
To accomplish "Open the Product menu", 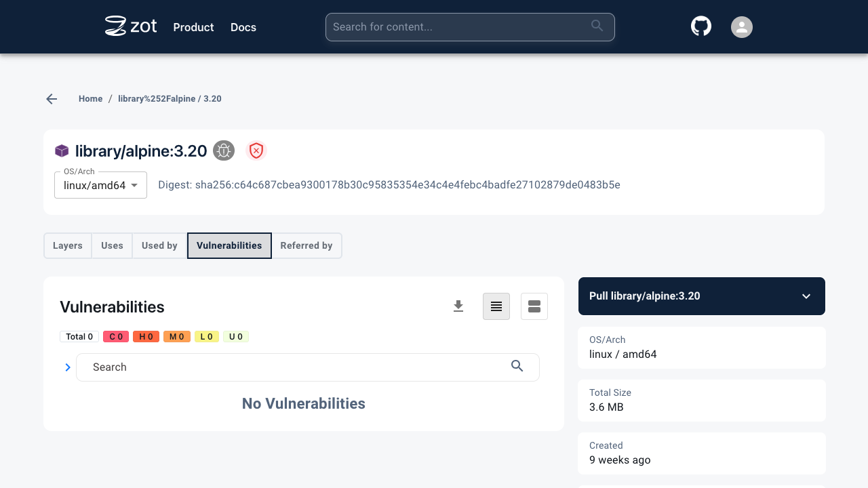I will 193,27.
